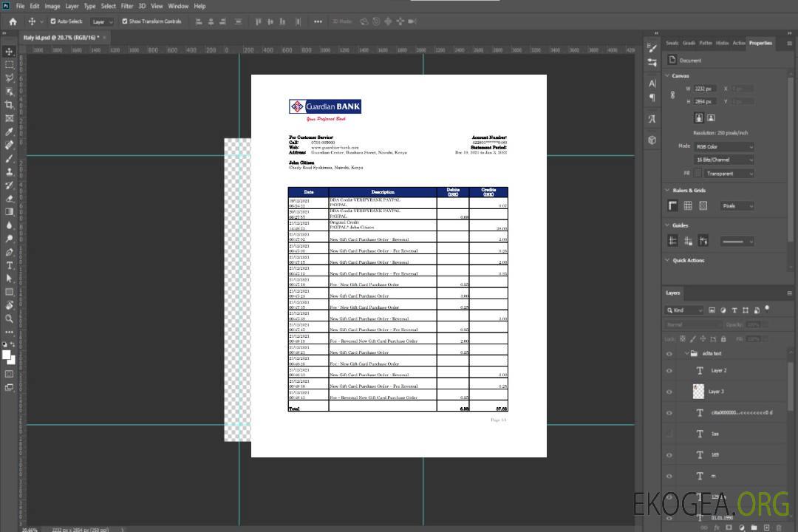Image resolution: width=798 pixels, height=532 pixels.
Task: Open the Window menu
Action: tap(178, 6)
